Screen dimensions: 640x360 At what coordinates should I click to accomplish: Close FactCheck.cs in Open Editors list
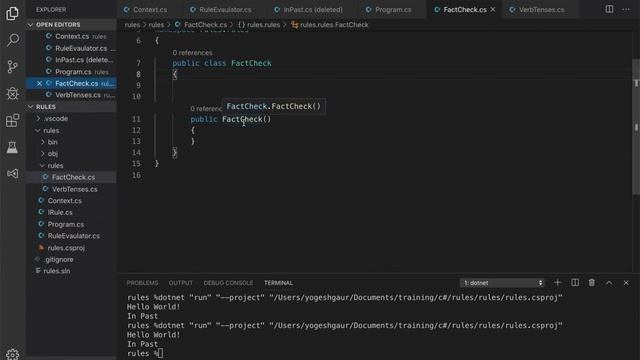click(x=39, y=83)
